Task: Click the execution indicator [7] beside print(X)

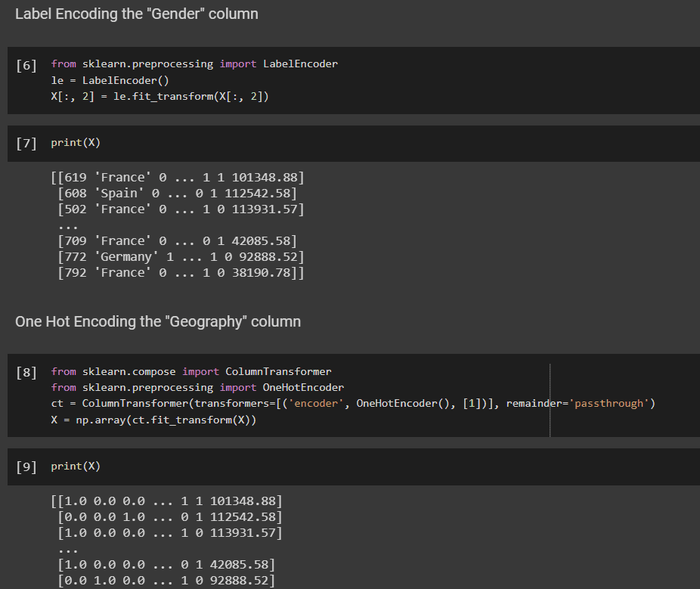Action: coord(25,144)
